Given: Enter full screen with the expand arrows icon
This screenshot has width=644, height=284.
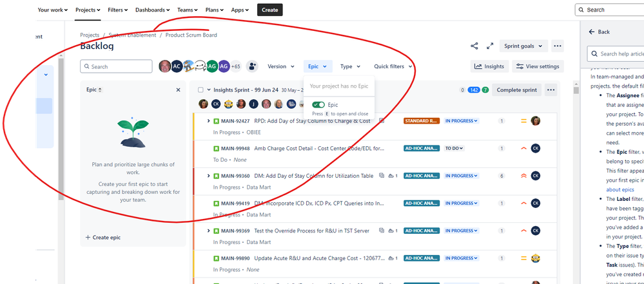Looking at the screenshot, I should pyautogui.click(x=489, y=46).
